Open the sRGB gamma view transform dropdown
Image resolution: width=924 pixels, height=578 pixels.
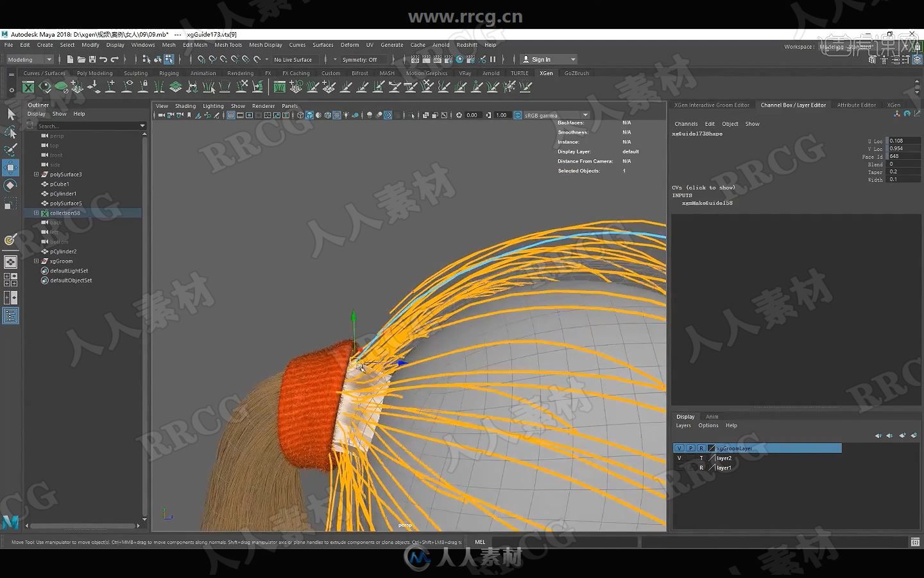click(x=556, y=116)
